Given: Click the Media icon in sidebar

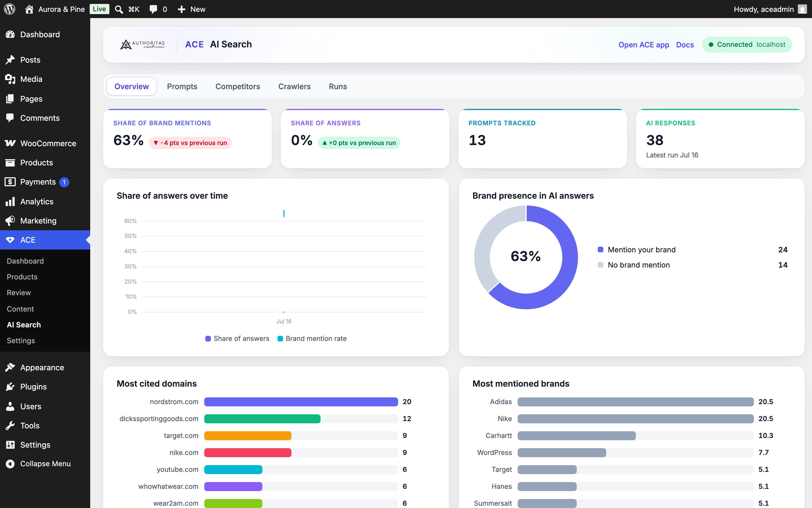Looking at the screenshot, I should (10, 79).
